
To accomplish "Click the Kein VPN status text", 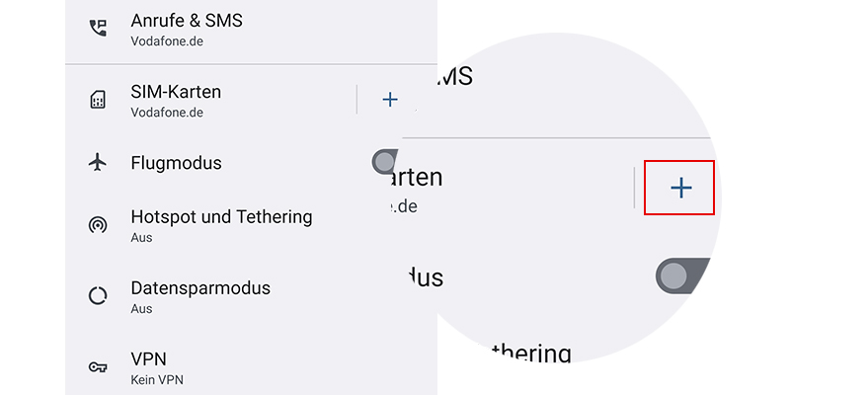I will (157, 380).
